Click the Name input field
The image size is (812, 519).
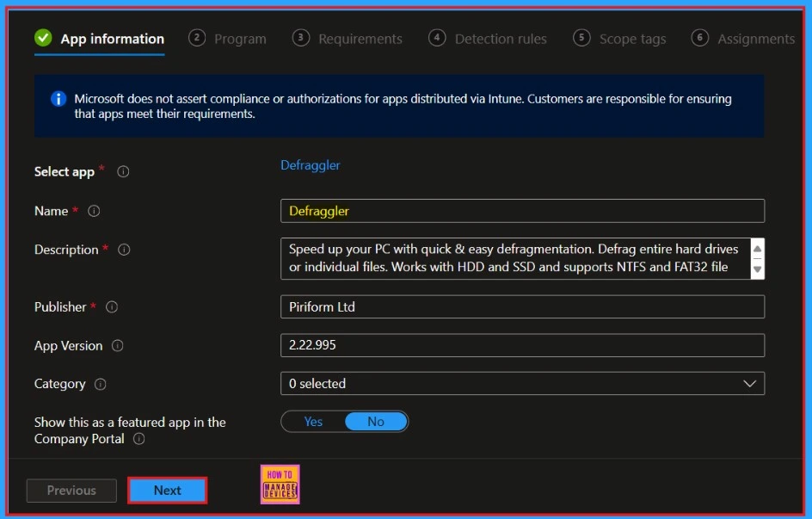[522, 211]
